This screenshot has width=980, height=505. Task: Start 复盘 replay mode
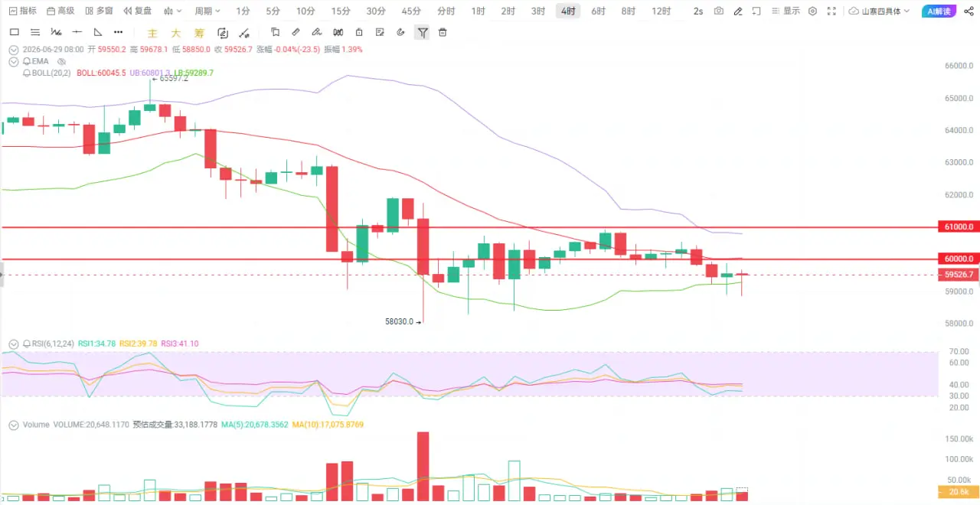coord(137,11)
